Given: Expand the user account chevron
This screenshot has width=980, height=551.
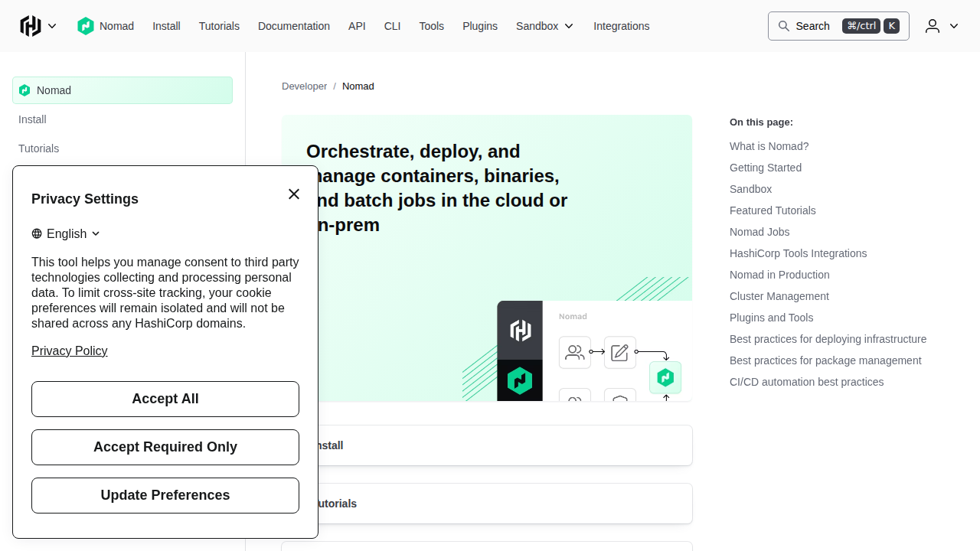Looking at the screenshot, I should (x=954, y=26).
